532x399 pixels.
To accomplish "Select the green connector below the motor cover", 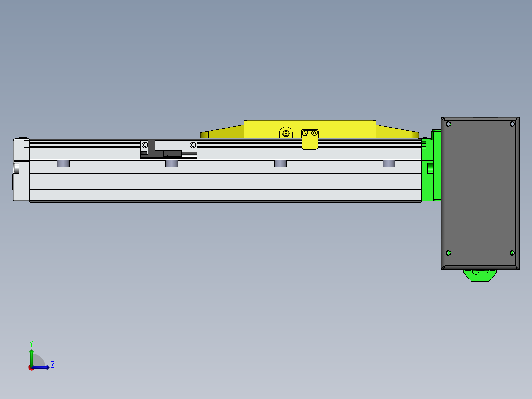I will pyautogui.click(x=480, y=276).
